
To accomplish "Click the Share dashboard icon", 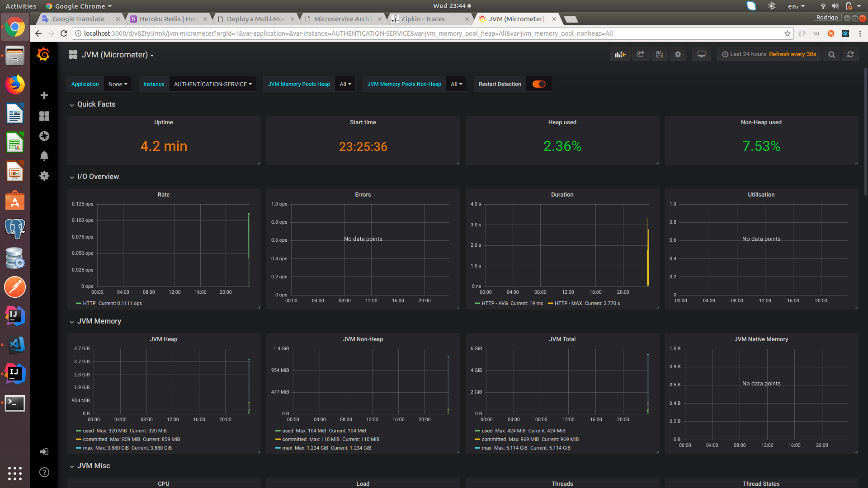I will tap(641, 54).
